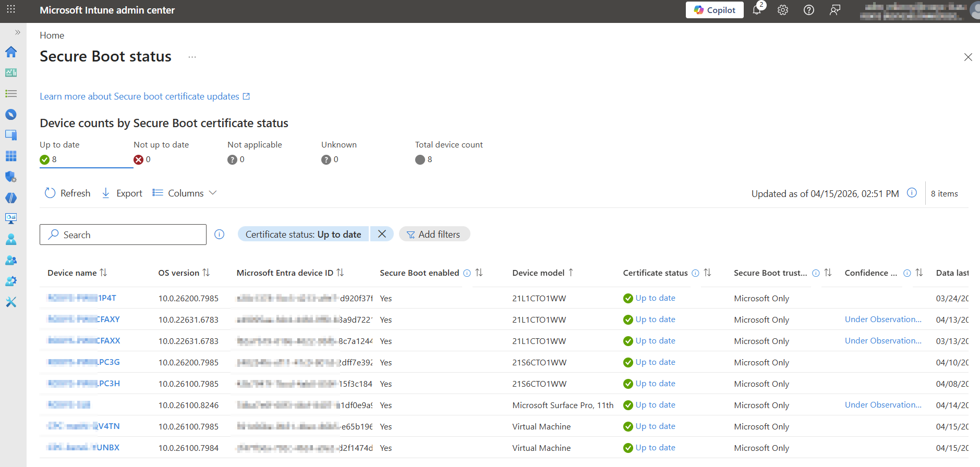Image resolution: width=980 pixels, height=467 pixels.
Task: Open Troubleshooting tools icon in sidebar
Action: pyautogui.click(x=11, y=302)
